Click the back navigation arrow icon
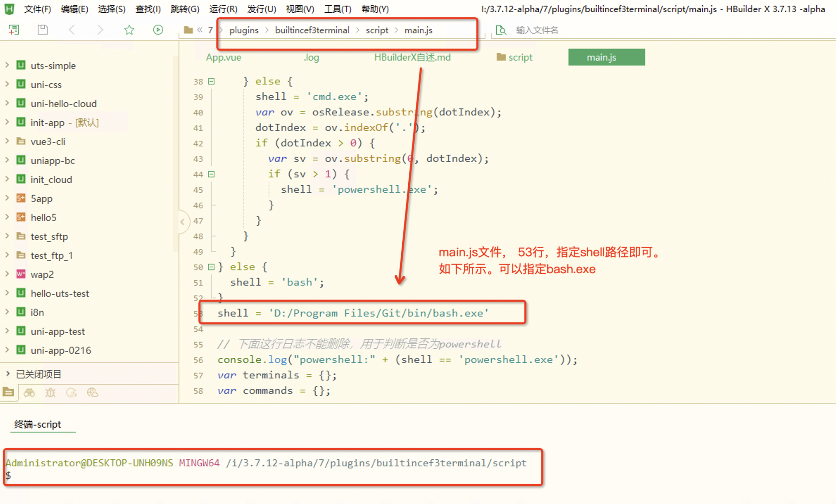Screen dimensions: 836x504 coord(72,30)
